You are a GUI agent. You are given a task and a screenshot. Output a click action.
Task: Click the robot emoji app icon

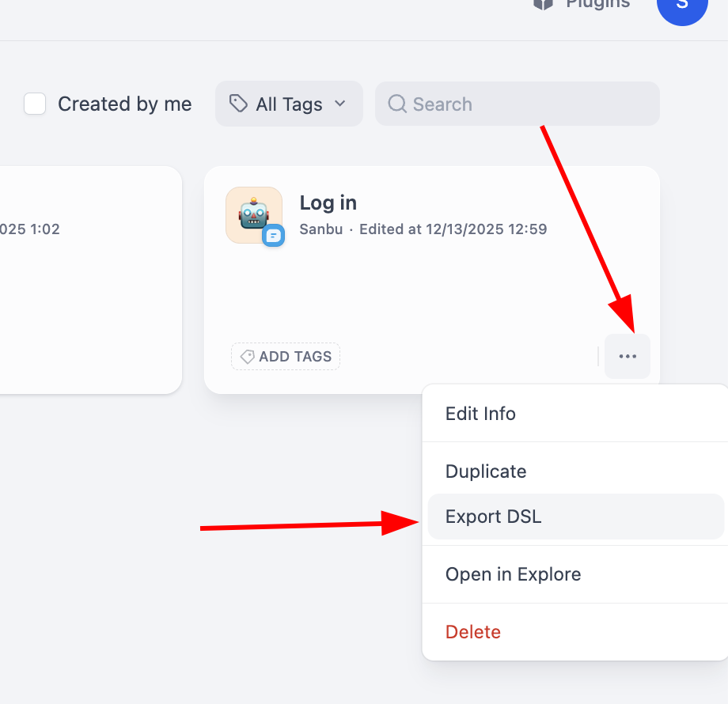click(x=254, y=214)
